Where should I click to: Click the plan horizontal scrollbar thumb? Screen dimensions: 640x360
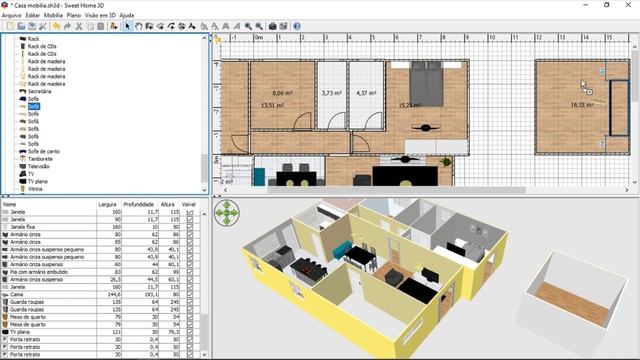pos(396,190)
